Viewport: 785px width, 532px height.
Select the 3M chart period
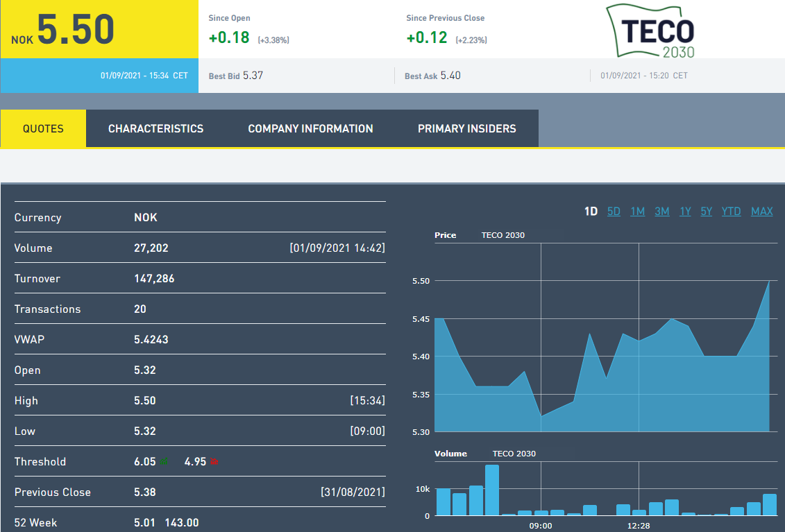[x=662, y=211]
